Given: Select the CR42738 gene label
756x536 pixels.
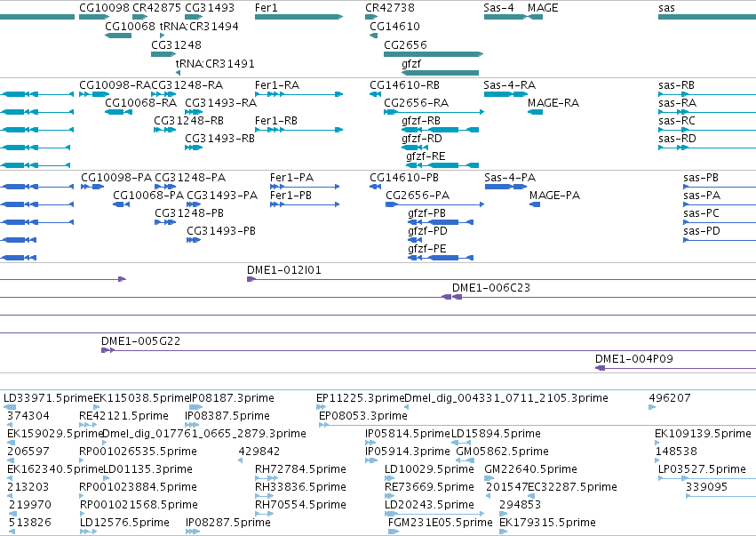Looking at the screenshot, I should click(390, 8).
